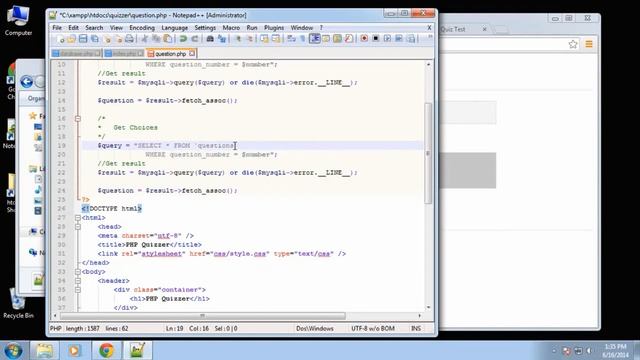Bookmark page with Chrome star icon
The height and width of the screenshot is (360, 640).
coord(573,44)
